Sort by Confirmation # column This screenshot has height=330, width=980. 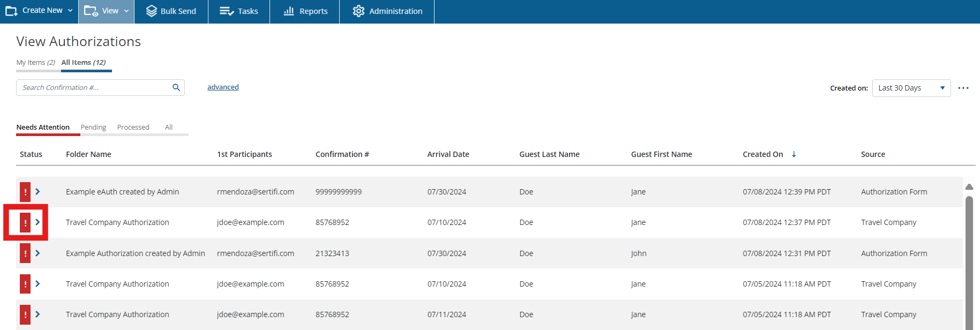coord(342,154)
